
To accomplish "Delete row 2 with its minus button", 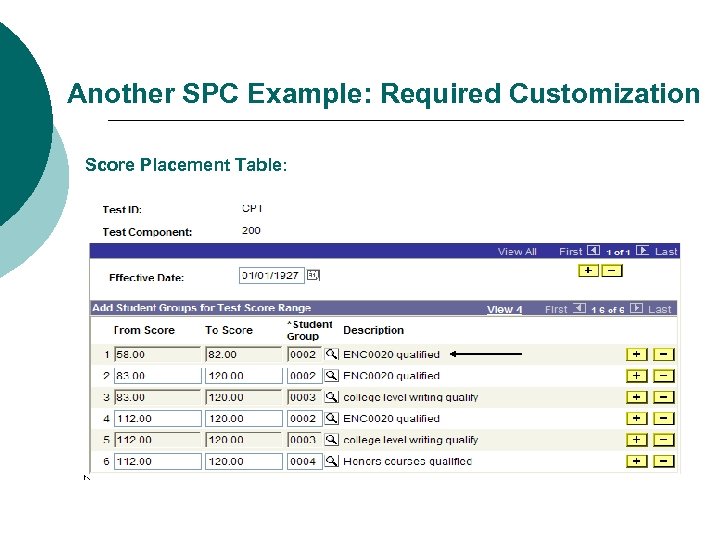I will tap(664, 376).
